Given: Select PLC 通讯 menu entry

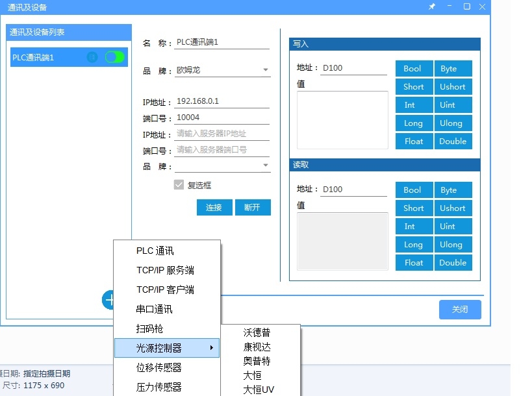Looking at the screenshot, I should (x=155, y=251).
